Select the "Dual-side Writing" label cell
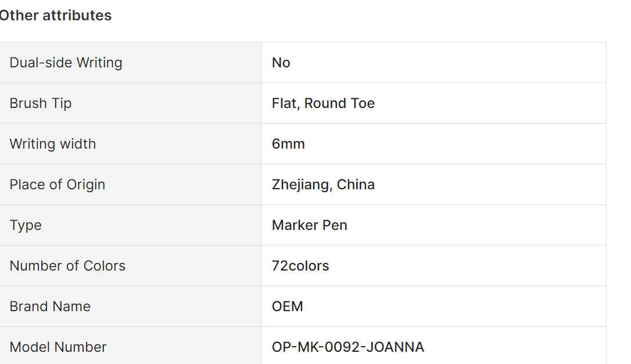 point(66,63)
